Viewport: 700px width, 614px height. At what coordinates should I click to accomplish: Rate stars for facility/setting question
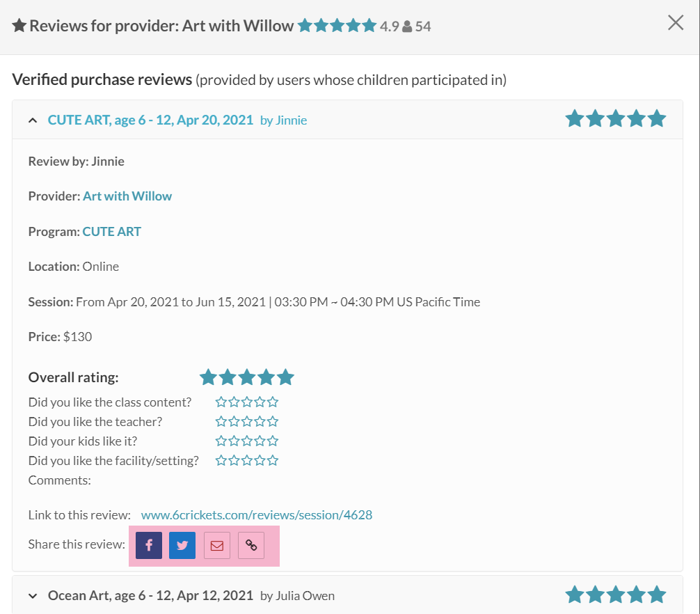click(246, 461)
